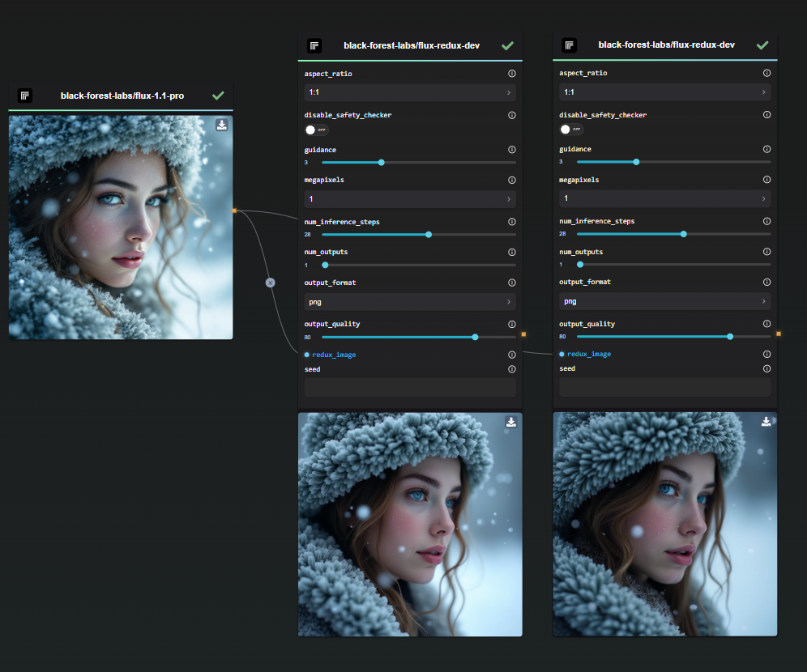Click the seed input field in right node
Image resolution: width=807 pixels, height=672 pixels.
[x=665, y=387]
